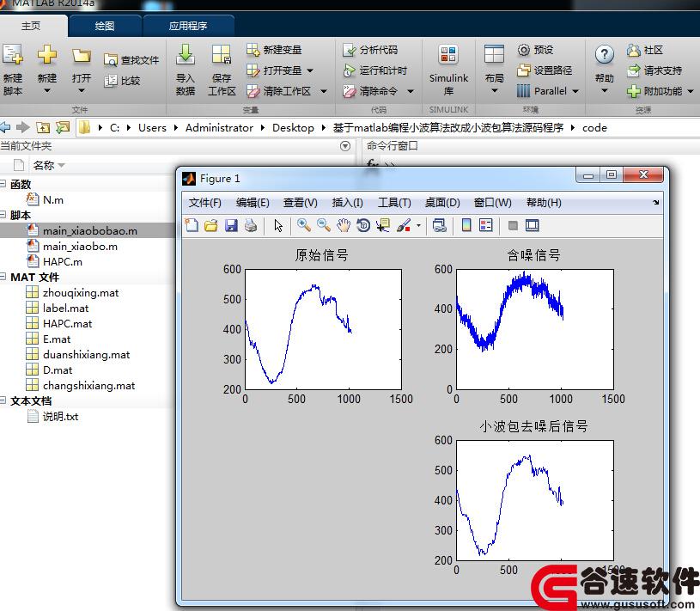Open the 插入(I) menu in Figure 1
This screenshot has width=700, height=611.
pos(347,203)
